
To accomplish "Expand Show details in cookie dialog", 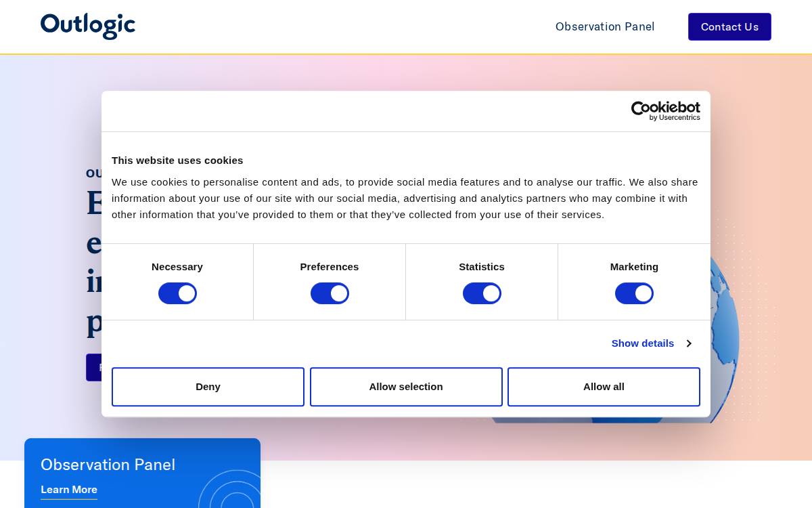I will pyautogui.click(x=651, y=343).
